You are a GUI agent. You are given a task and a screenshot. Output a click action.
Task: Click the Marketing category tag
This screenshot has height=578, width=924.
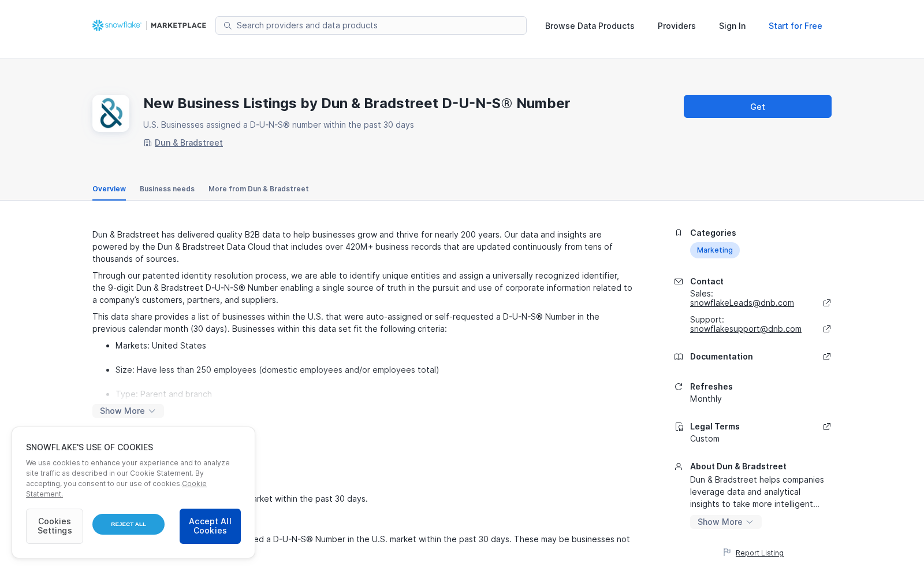(x=715, y=250)
